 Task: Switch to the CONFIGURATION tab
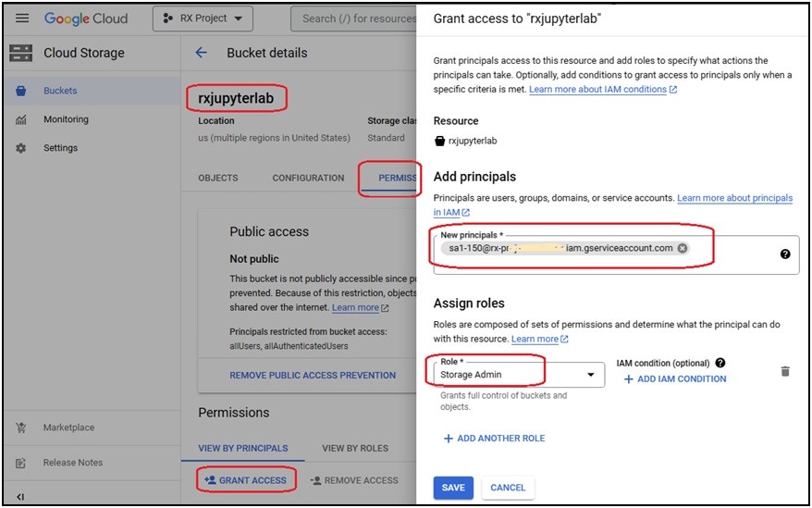(x=308, y=178)
